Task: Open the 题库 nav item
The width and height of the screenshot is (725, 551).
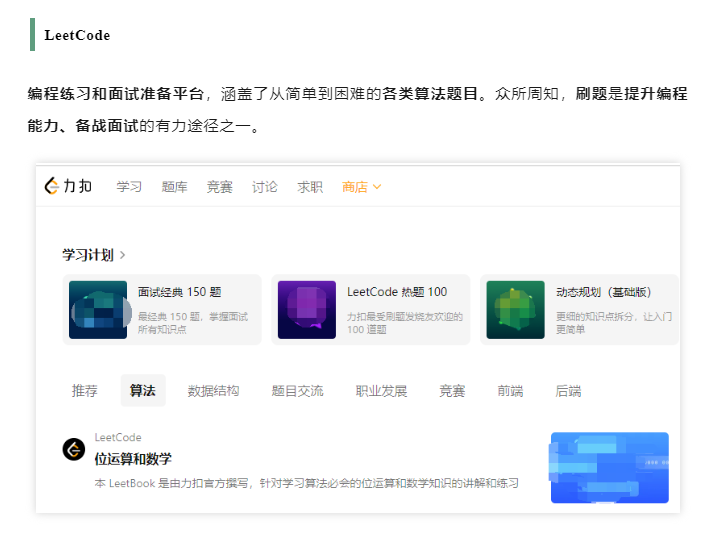Action: [x=174, y=187]
